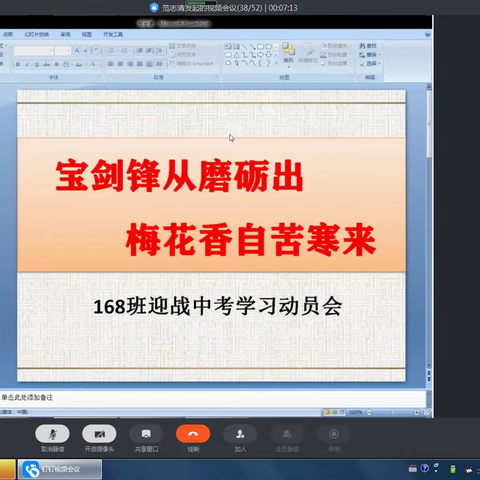Click the 加人 add participant icon
This screenshot has height=480, width=480.
(240, 434)
